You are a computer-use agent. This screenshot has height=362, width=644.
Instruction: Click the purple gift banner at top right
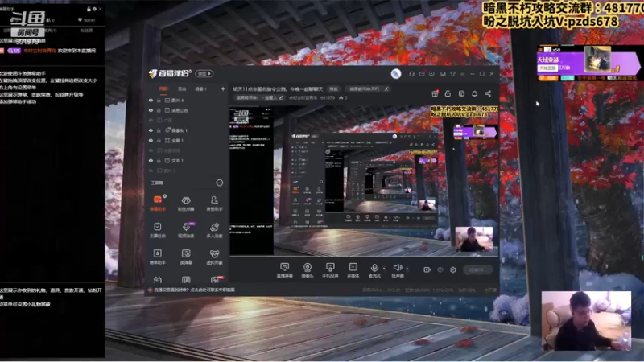tap(588, 64)
